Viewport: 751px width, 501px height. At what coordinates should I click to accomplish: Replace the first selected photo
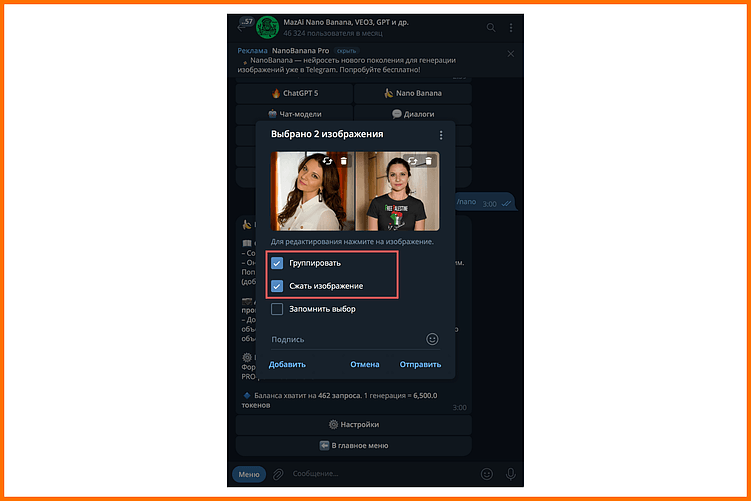point(328,161)
